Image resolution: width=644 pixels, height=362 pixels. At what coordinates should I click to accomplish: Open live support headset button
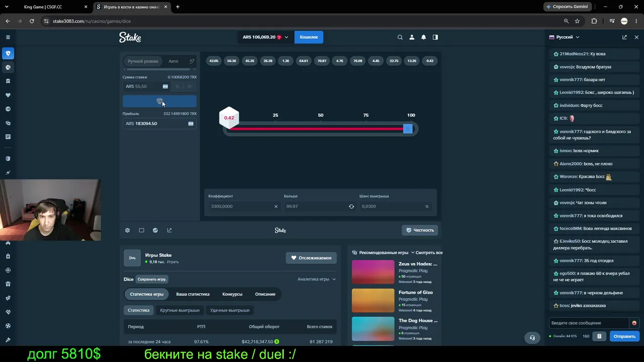(532, 338)
